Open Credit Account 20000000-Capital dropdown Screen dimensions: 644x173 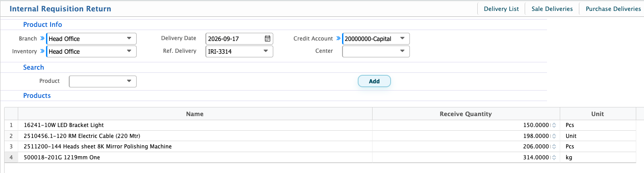402,39
